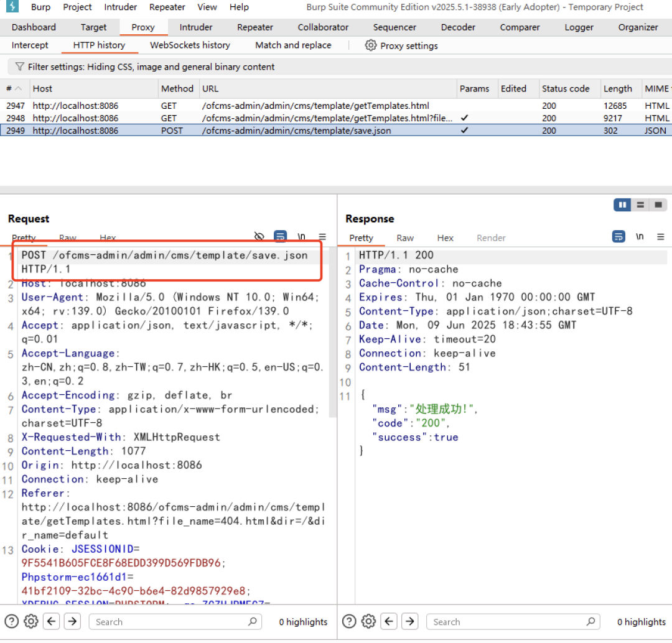Screen dimensions: 672x643
Task: Open the Intruder menu in menu bar
Action: (121, 7)
